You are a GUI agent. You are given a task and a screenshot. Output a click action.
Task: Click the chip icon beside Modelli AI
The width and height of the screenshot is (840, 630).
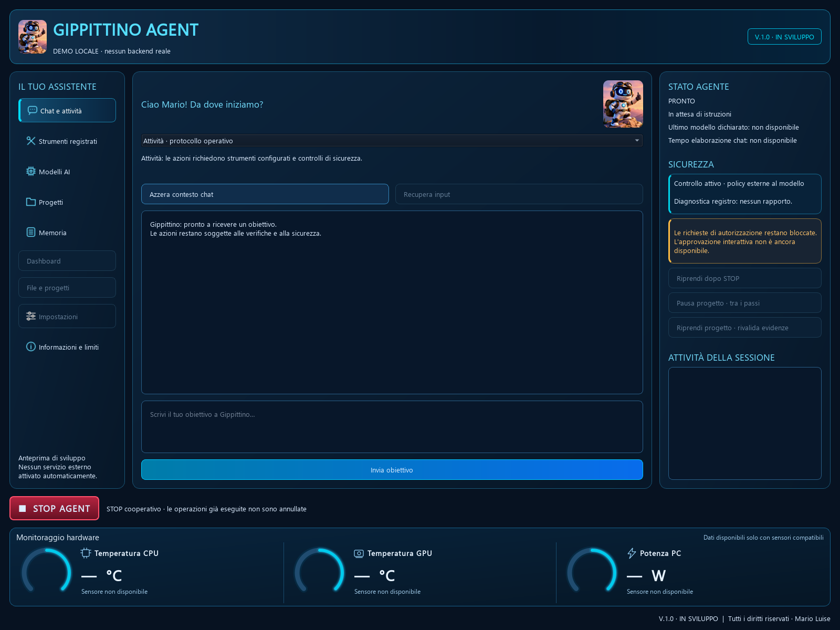pos(31,171)
